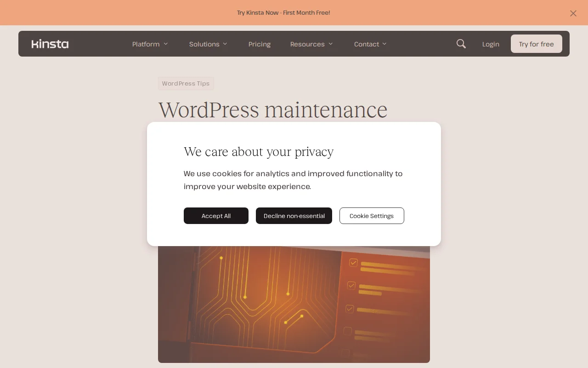Expand the Platform menu
Image resolution: width=588 pixels, height=368 pixels.
pos(146,44)
